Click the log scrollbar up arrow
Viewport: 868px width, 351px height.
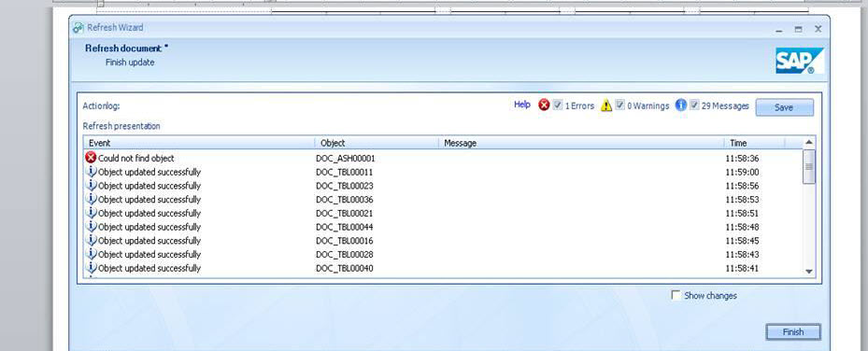tap(809, 143)
